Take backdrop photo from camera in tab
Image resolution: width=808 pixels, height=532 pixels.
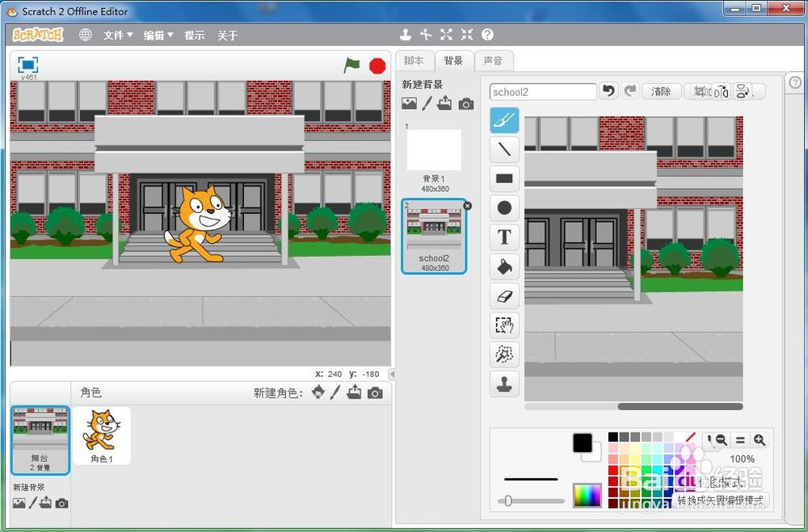(x=466, y=104)
